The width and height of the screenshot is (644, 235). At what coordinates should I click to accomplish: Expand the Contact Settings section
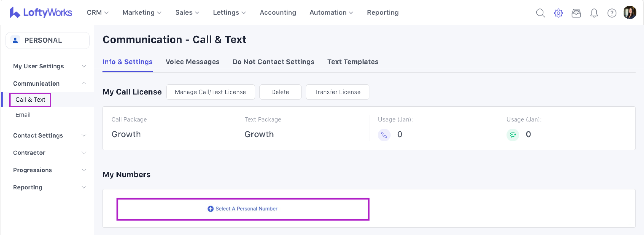pyautogui.click(x=49, y=135)
